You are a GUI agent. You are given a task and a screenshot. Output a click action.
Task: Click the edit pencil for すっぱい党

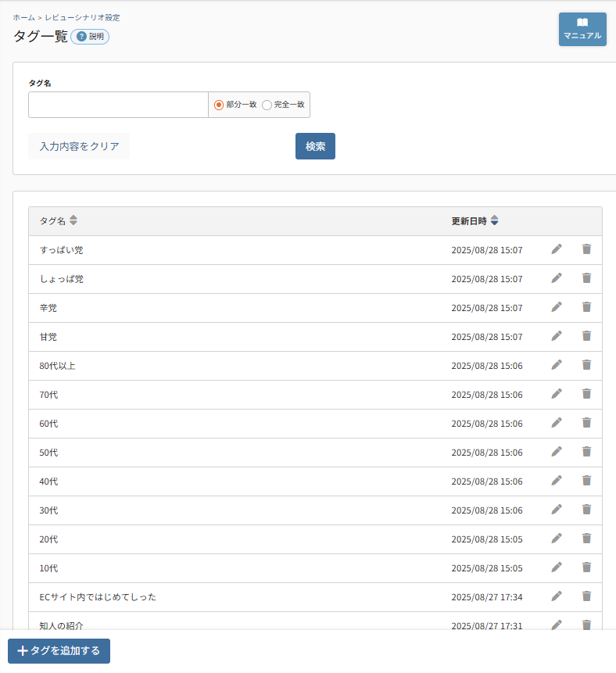tap(557, 249)
